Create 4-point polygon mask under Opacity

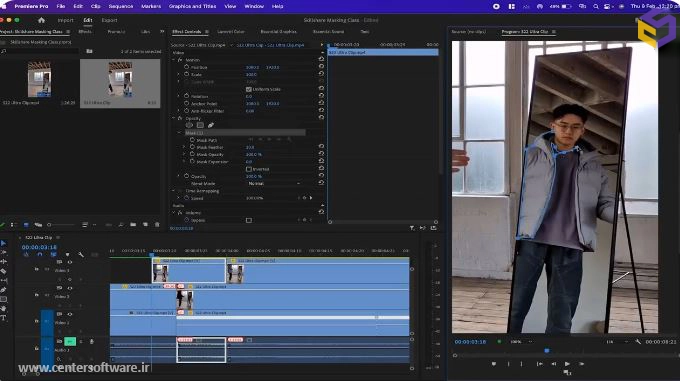(200, 125)
